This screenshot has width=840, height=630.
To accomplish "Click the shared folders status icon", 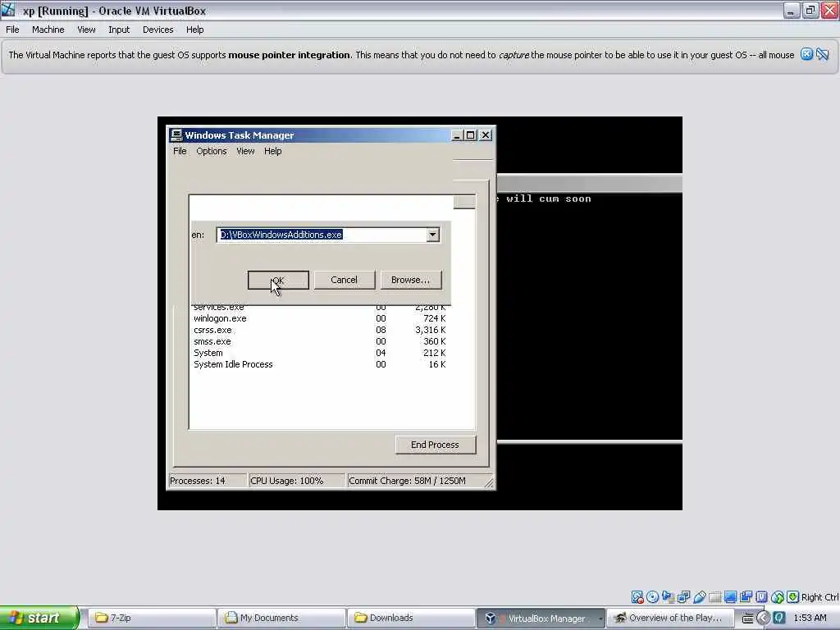I will tap(714, 597).
